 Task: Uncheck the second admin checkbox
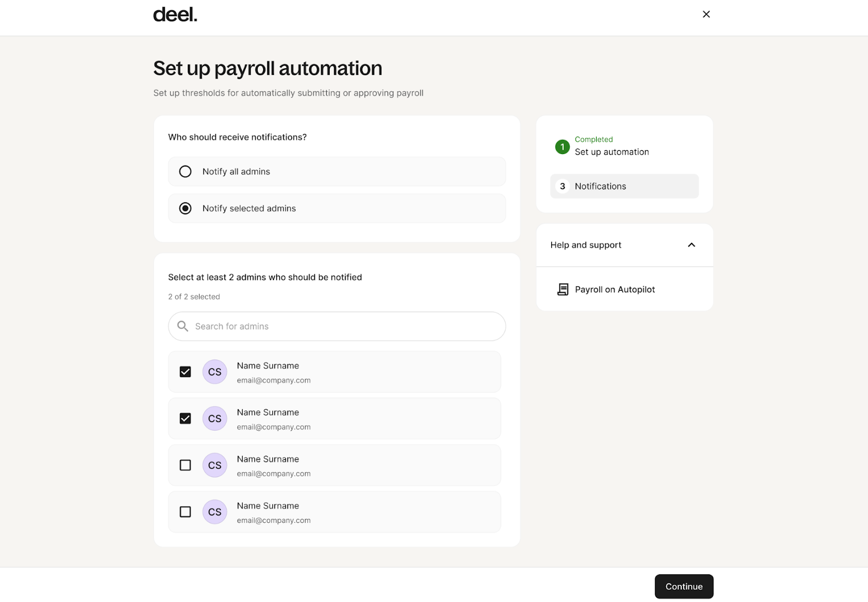click(186, 419)
